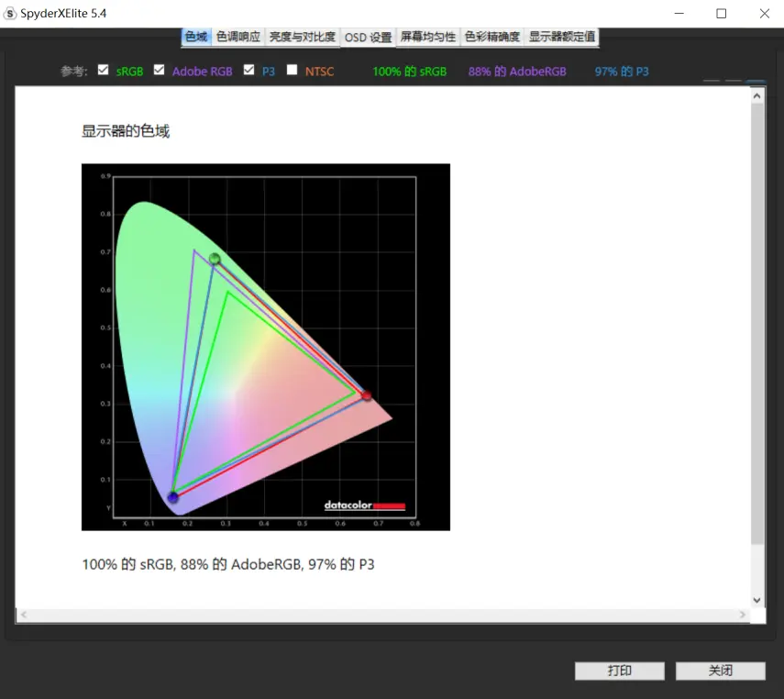Uncheck the sRGB reference checkbox
The width and height of the screenshot is (784, 699).
tap(103, 70)
